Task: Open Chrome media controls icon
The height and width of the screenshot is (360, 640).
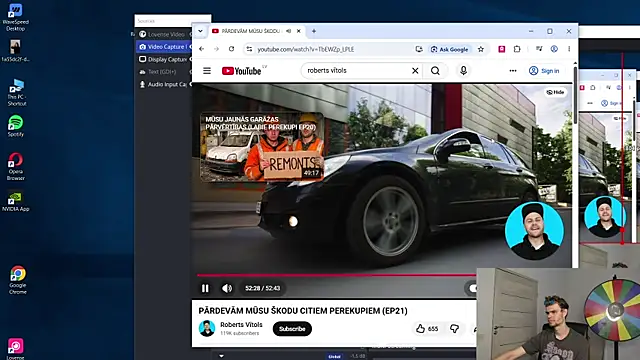Action: [x=539, y=49]
